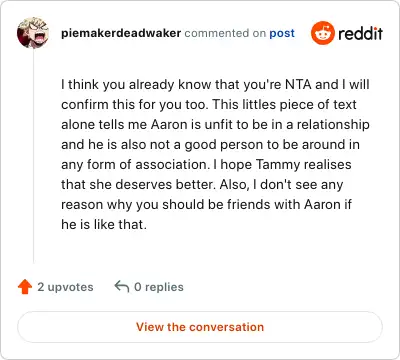
Task: Select the "0 replies" count label
Action: tap(159, 287)
